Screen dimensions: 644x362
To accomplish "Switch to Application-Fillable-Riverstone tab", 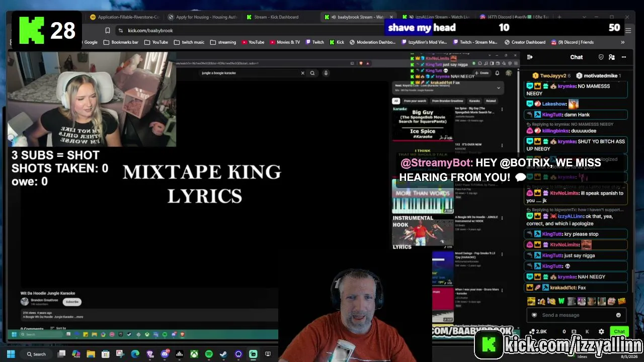I will pos(123,17).
